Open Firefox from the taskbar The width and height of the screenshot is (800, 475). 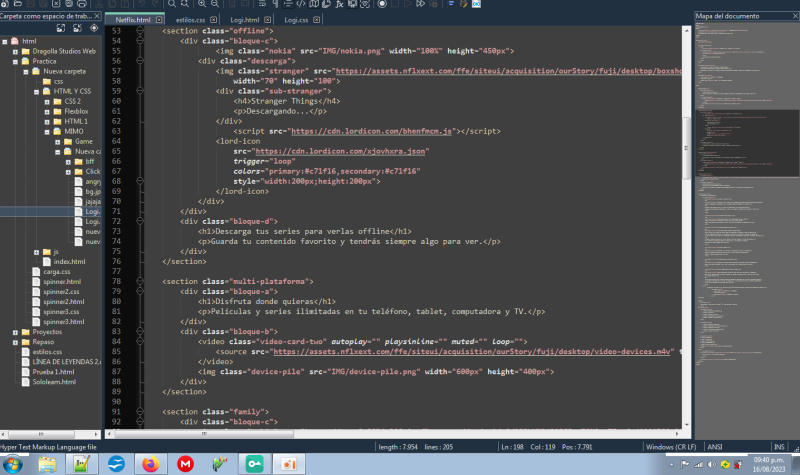pos(150,463)
